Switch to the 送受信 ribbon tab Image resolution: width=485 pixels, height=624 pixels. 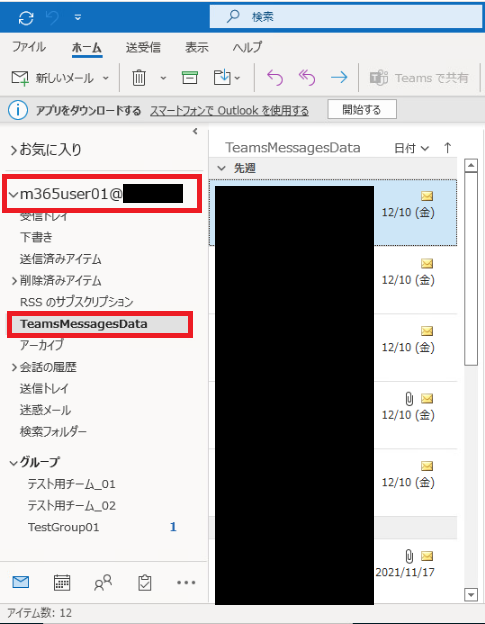coord(143,48)
